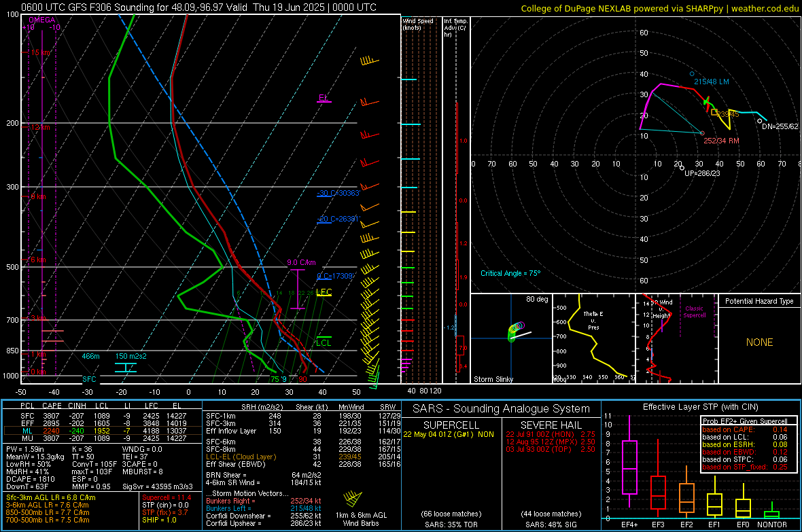Click the 466m inflow base label
The image size is (802, 532).
(90, 356)
